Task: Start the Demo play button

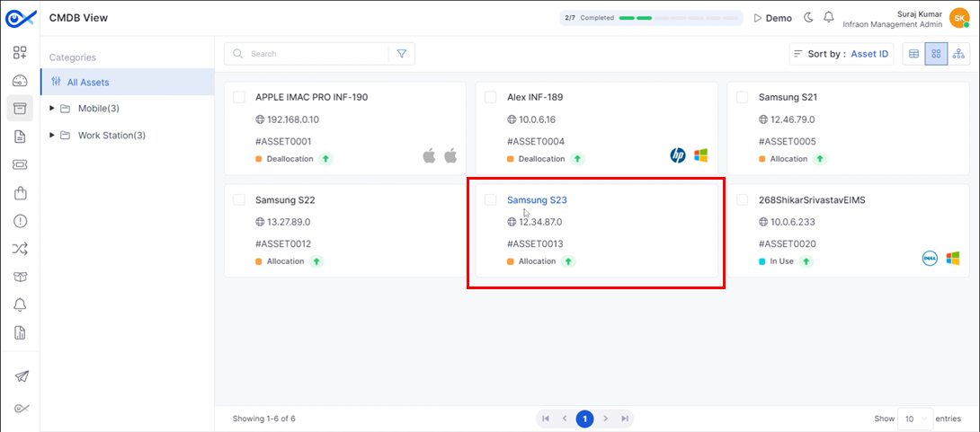Action: [x=773, y=18]
